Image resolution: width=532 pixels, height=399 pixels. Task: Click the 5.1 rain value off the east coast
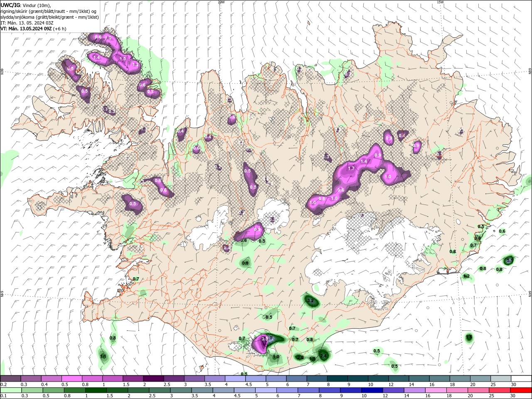509,261
